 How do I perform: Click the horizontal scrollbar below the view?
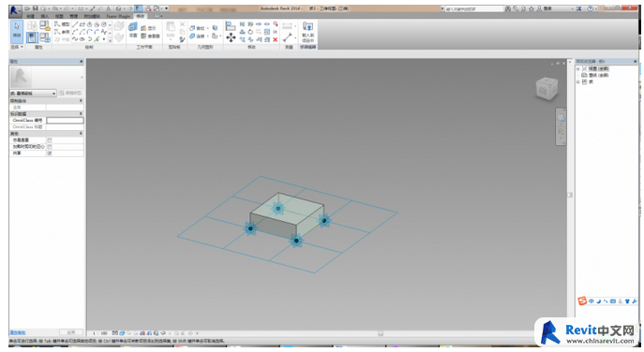(x=381, y=333)
